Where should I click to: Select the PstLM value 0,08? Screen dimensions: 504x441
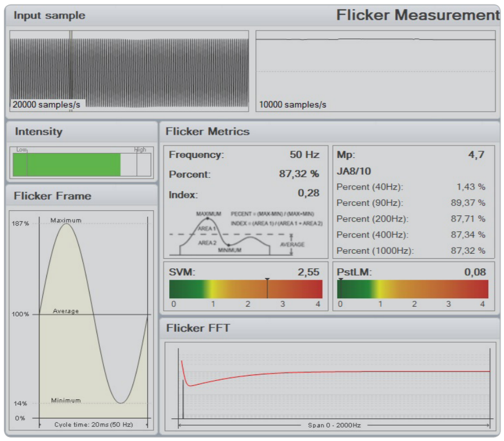(475, 272)
